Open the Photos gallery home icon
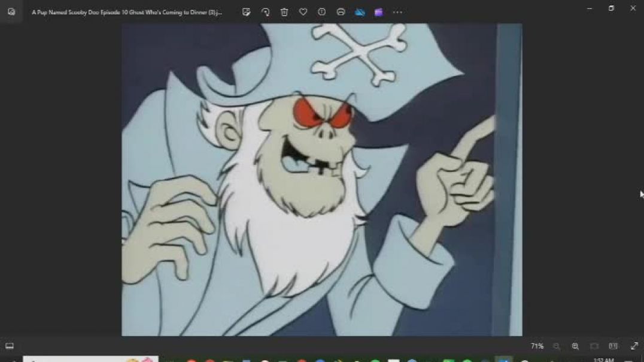The height and width of the screenshot is (362, 644). pyautogui.click(x=11, y=11)
